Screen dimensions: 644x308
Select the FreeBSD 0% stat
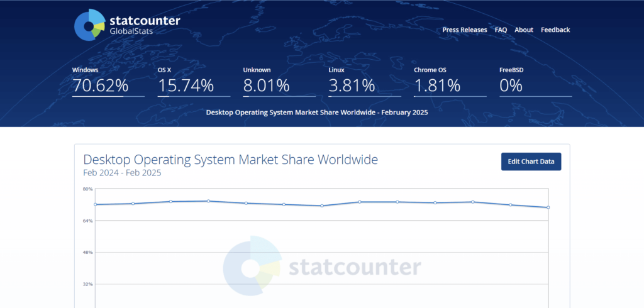point(536,82)
